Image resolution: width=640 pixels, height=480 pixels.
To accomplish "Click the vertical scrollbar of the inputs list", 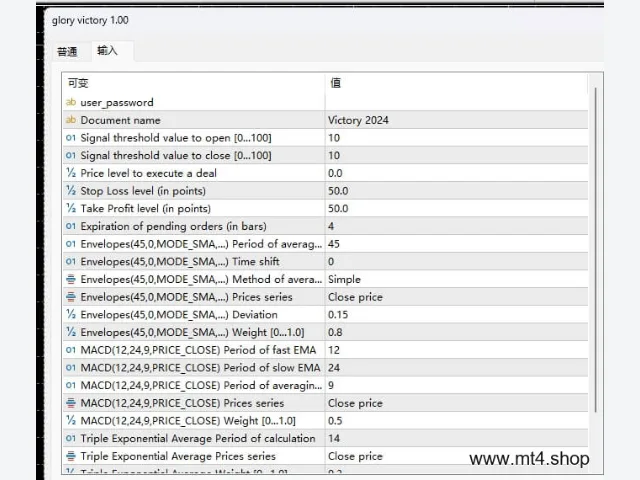I will pos(596,249).
